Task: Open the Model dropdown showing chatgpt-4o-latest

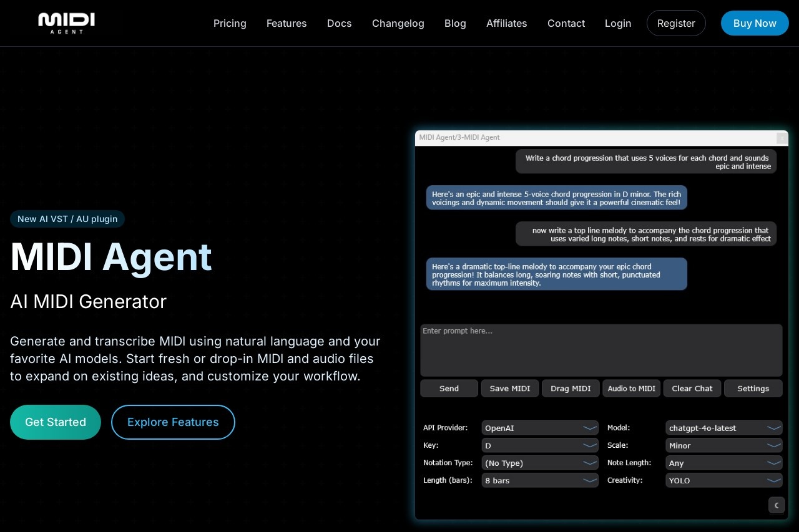Action: pos(724,428)
